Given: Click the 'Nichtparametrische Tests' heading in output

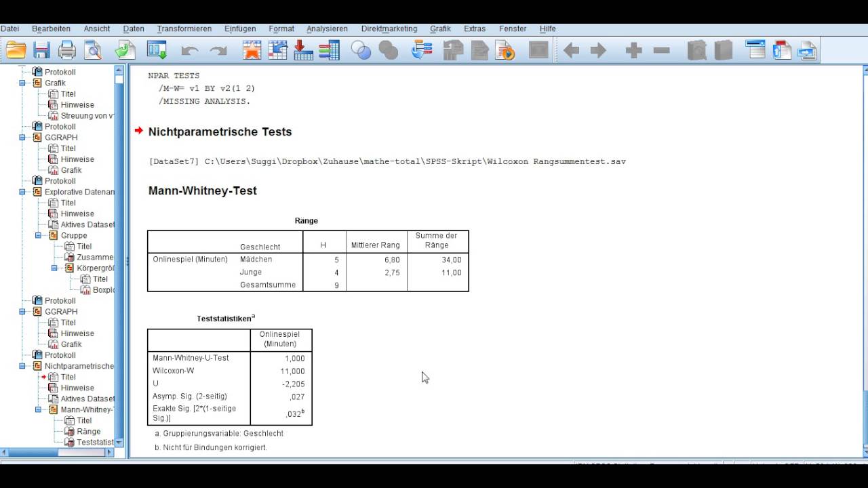Looking at the screenshot, I should [220, 131].
